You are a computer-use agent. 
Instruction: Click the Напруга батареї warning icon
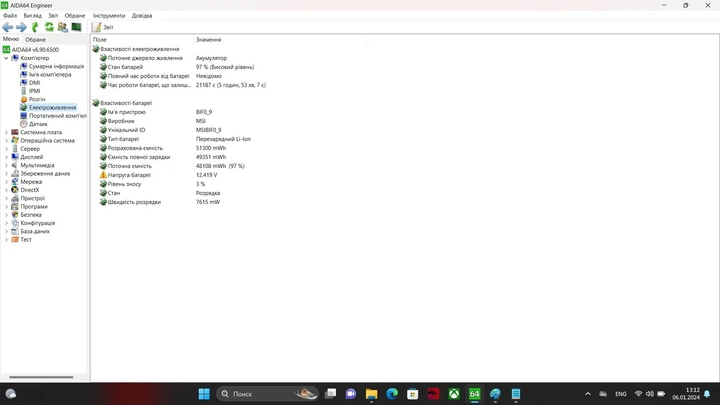103,175
